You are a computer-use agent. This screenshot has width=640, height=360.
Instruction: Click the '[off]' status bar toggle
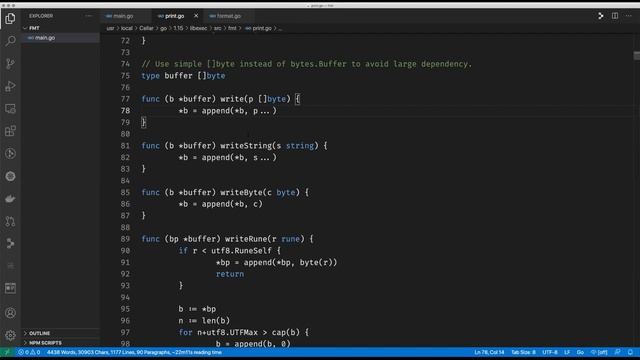pyautogui.click(x=599, y=352)
